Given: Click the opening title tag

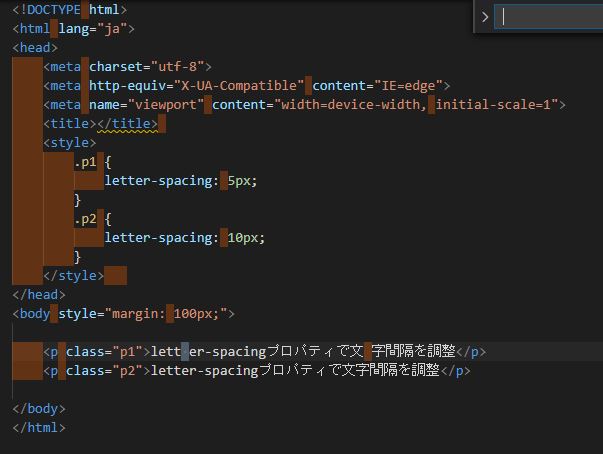Looking at the screenshot, I should [x=70, y=124].
